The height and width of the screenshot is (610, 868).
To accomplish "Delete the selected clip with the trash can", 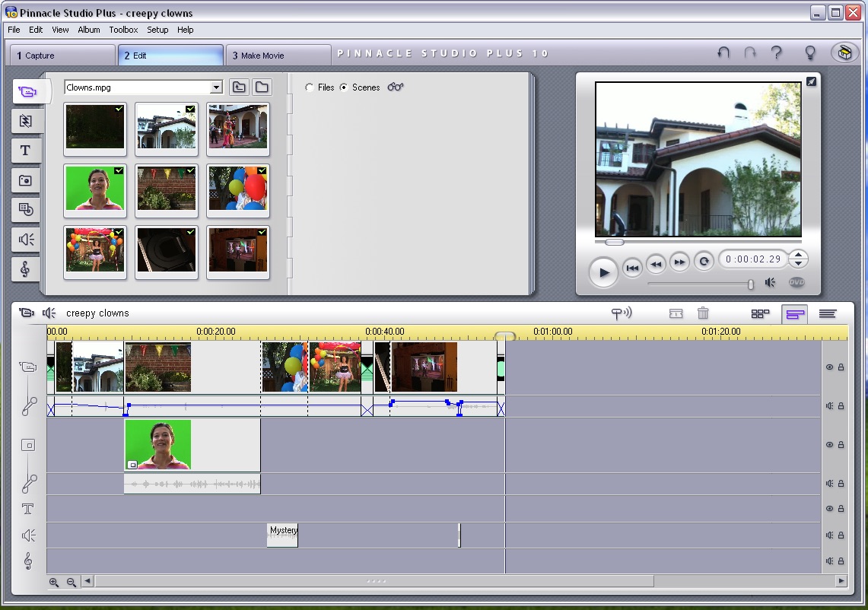I will point(703,313).
